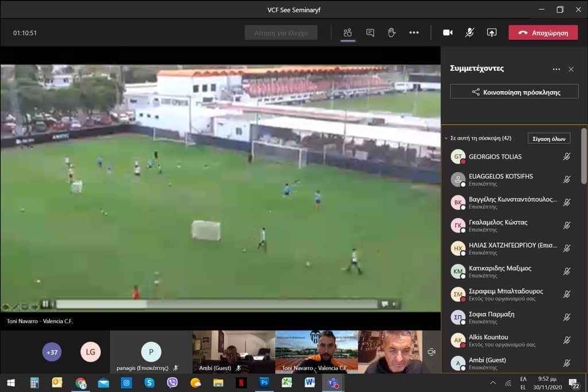Select participant Σοφια Παρμαξη
Viewport: 588px width, 392px height.
(512, 317)
